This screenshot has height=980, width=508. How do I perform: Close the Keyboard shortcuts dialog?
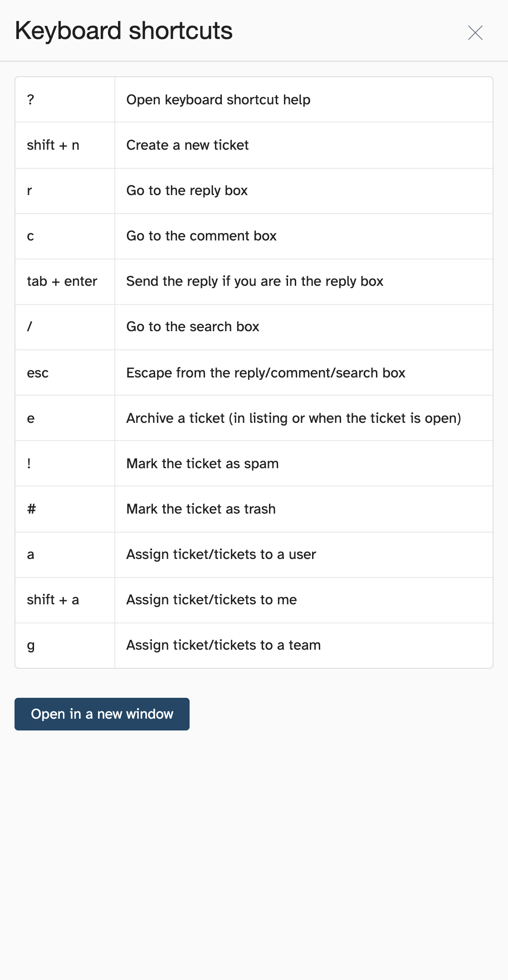click(x=475, y=32)
